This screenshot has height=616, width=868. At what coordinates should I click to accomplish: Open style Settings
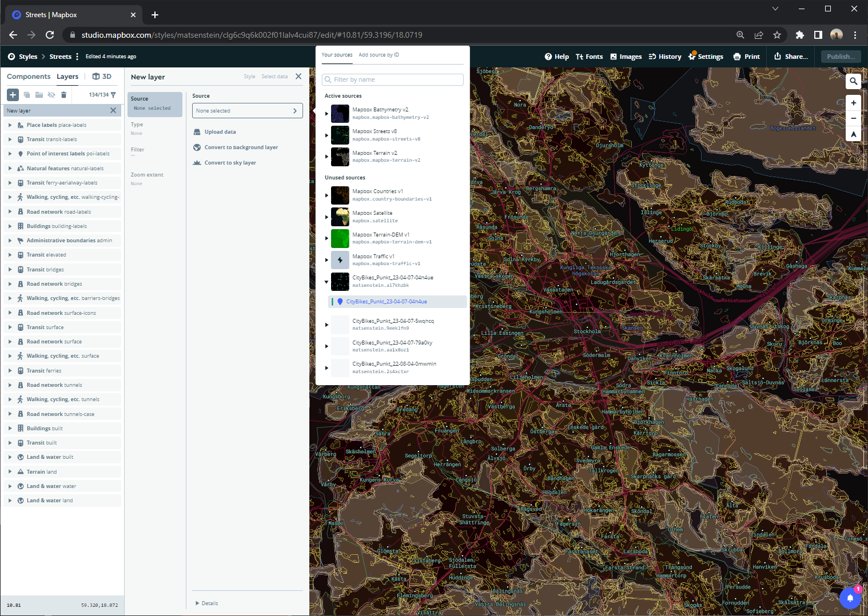[706, 57]
